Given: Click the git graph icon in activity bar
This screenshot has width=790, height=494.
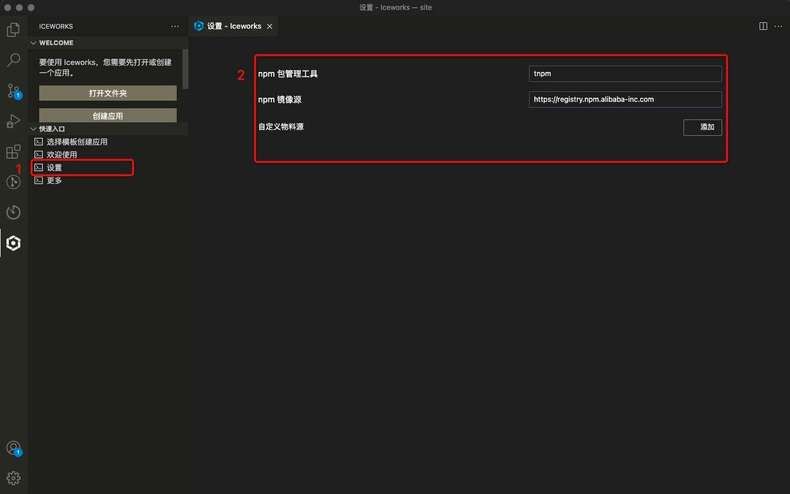Looking at the screenshot, I should pyautogui.click(x=14, y=182).
